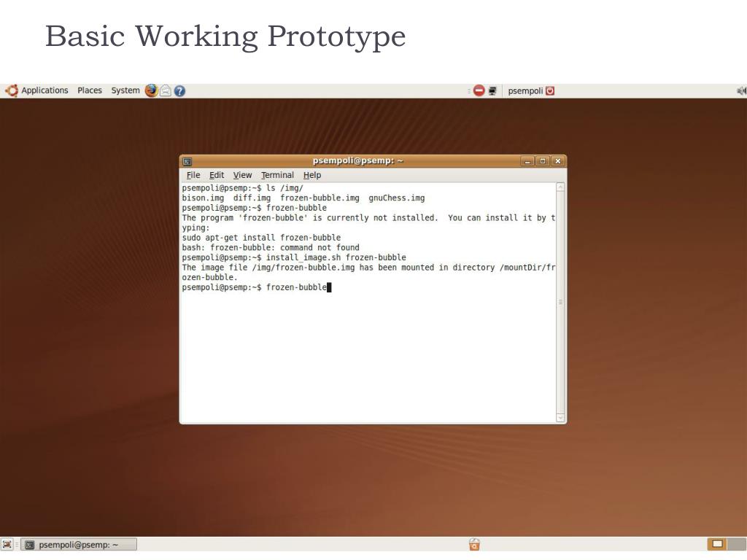Open the Places menu
Viewport: 747px width, 560px height.
pos(90,90)
